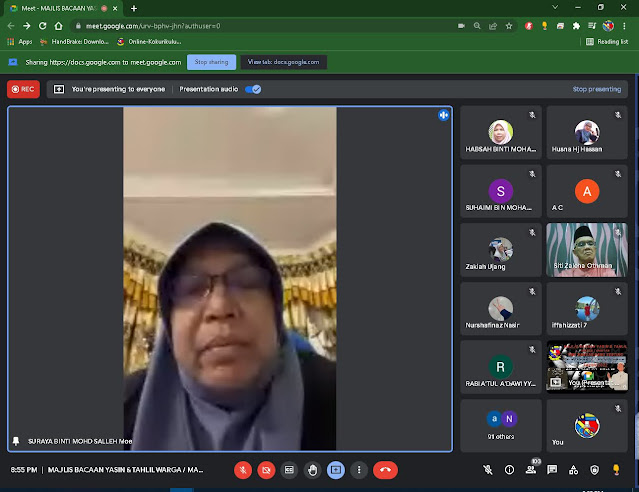Screen dimensions: 639x492
Task: Open the 91 others tile
Action: tap(501, 426)
